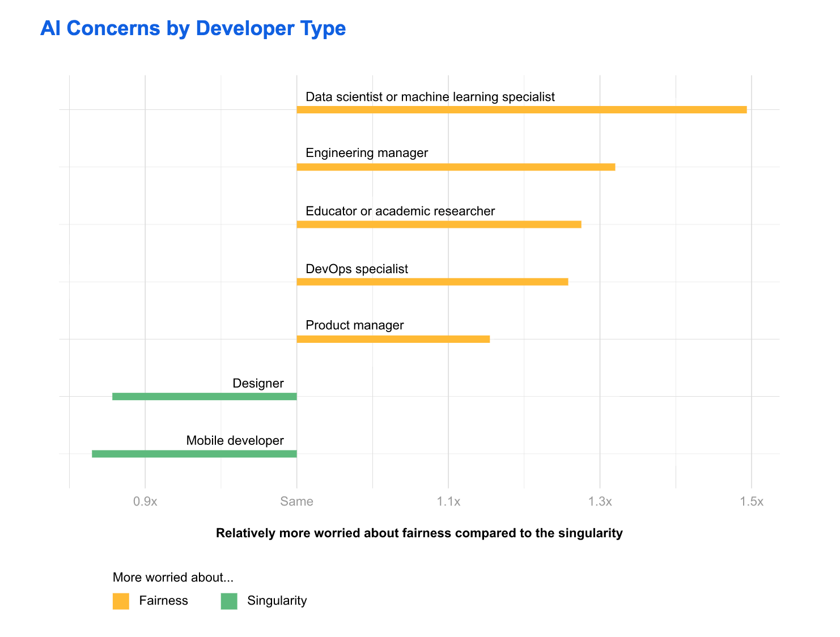Click the 'AI Concerns by Developer Type' title
Image resolution: width=840 pixels, height=637 pixels.
coord(193,28)
